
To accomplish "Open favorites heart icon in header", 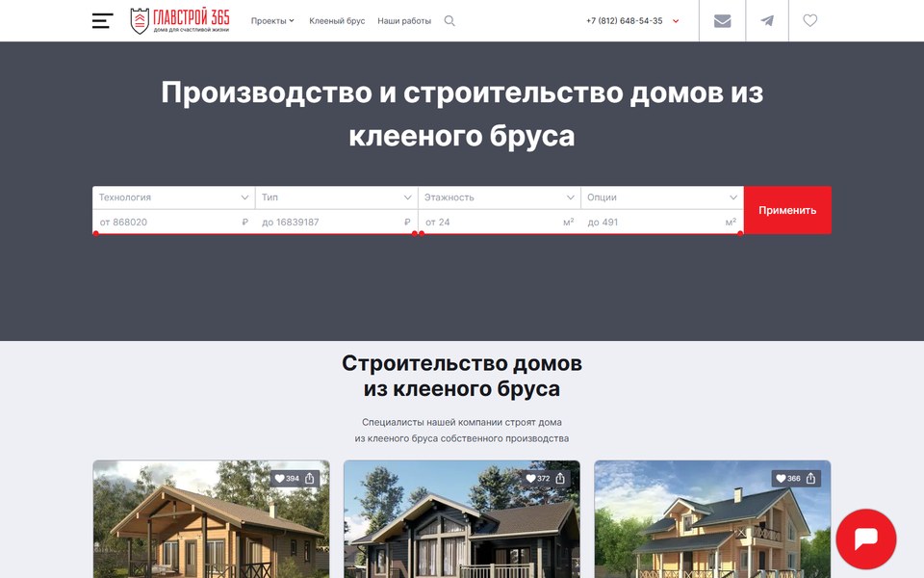I will [x=810, y=20].
